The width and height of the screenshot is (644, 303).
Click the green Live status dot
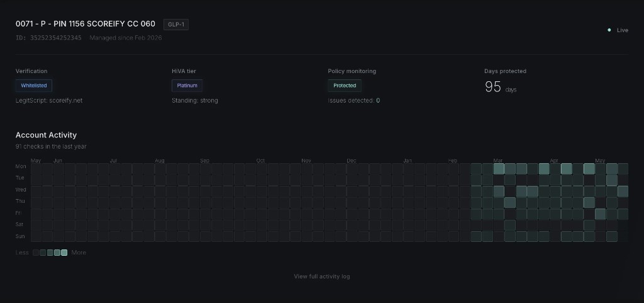pyautogui.click(x=609, y=30)
